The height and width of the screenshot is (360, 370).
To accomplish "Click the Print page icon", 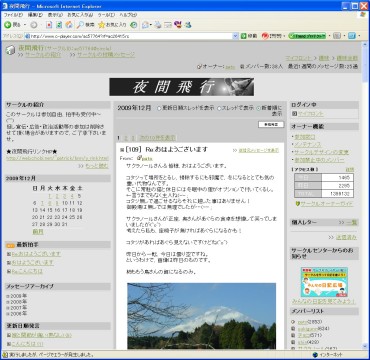I will (x=158, y=25).
